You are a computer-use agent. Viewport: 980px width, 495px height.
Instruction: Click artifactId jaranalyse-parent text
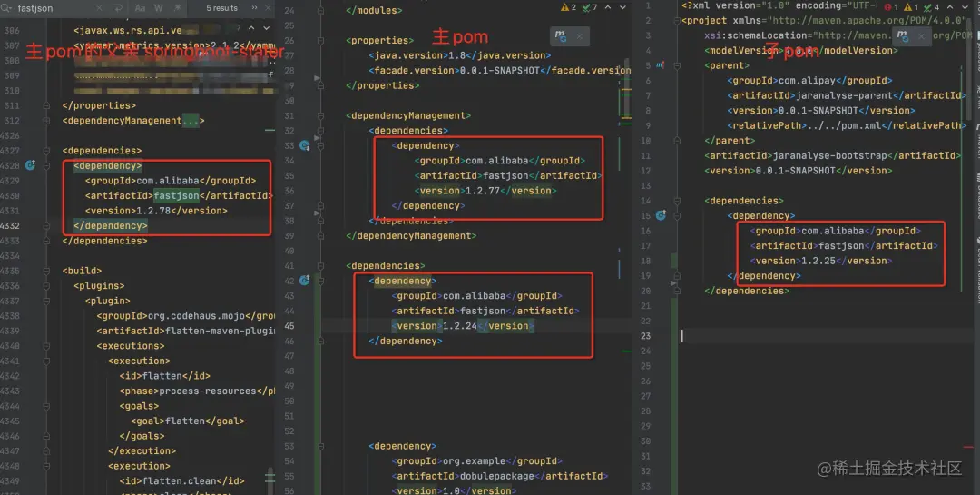[x=847, y=95]
